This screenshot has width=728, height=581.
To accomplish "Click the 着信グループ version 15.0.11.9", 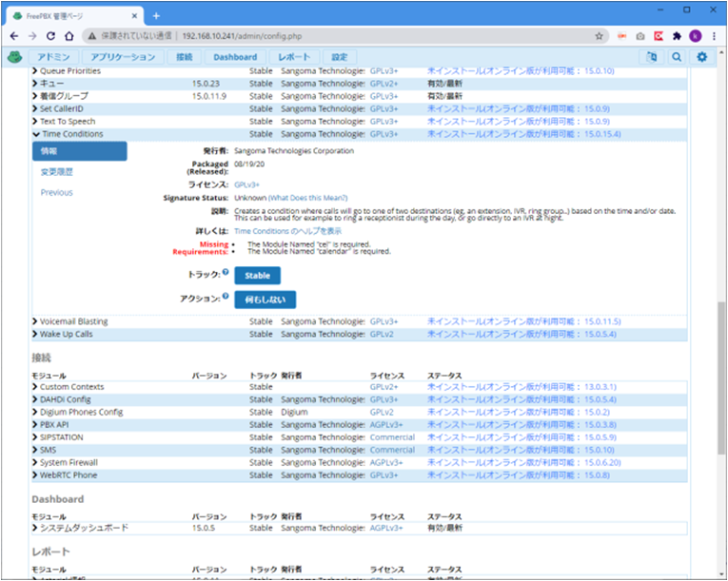I will tap(209, 96).
